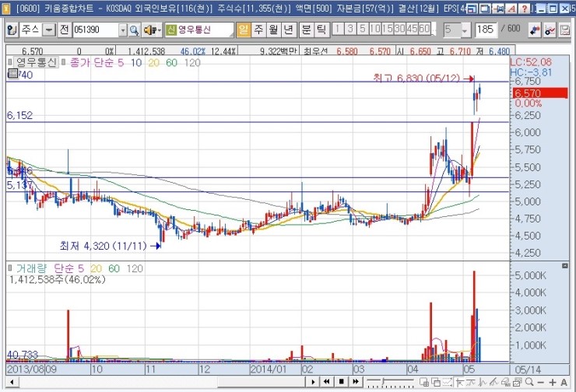Click the scroll left arrow at bottom
576x392 pixels.
point(12,382)
